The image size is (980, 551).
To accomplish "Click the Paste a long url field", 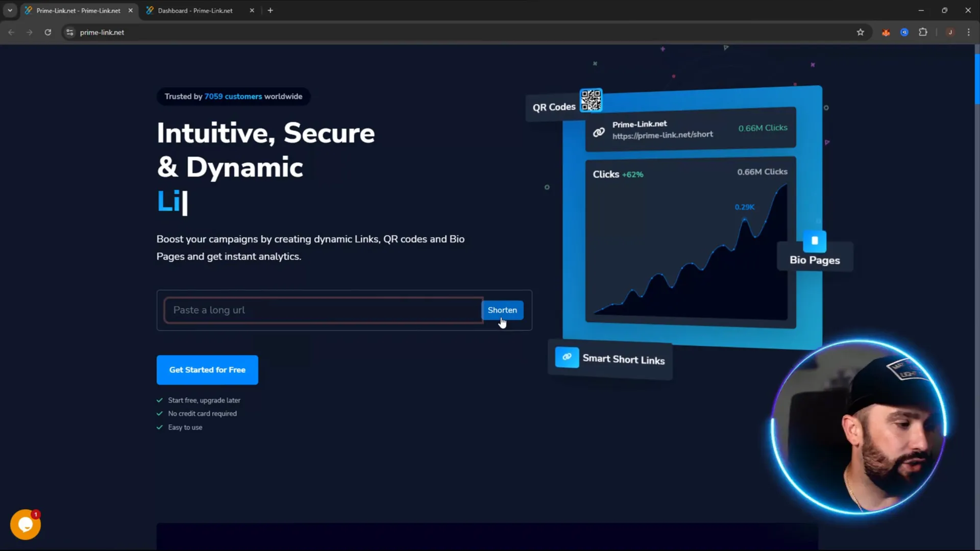I will [x=323, y=310].
